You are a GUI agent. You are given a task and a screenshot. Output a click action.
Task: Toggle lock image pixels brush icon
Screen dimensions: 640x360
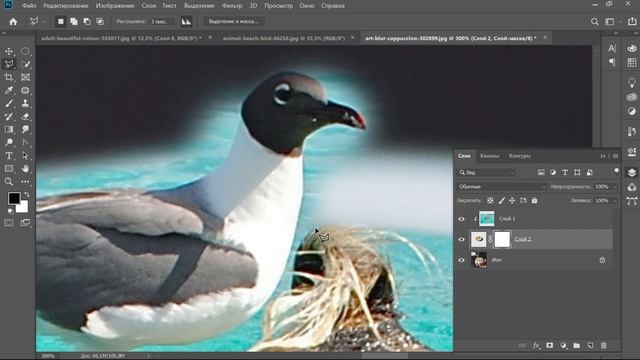[x=502, y=200]
